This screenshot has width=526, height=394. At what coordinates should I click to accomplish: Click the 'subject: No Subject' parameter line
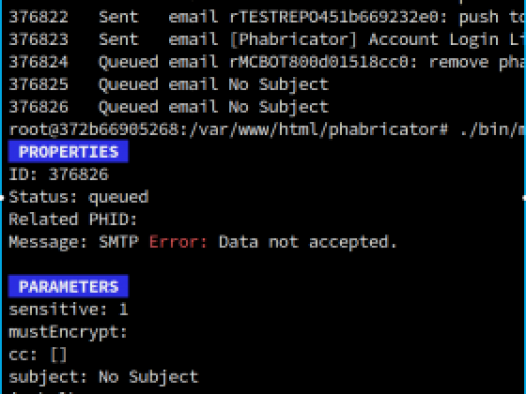[x=104, y=377]
